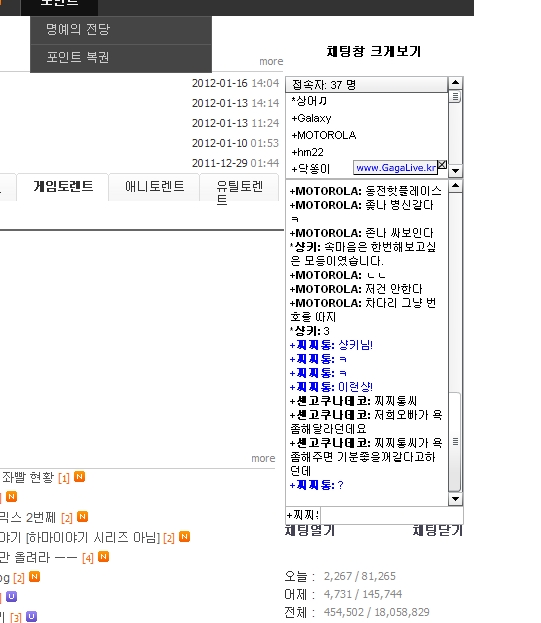This screenshot has height=623, width=541.
Task: Open the post ending in 올려라 ㅡㅡ [4]
Action: [x=47, y=557]
